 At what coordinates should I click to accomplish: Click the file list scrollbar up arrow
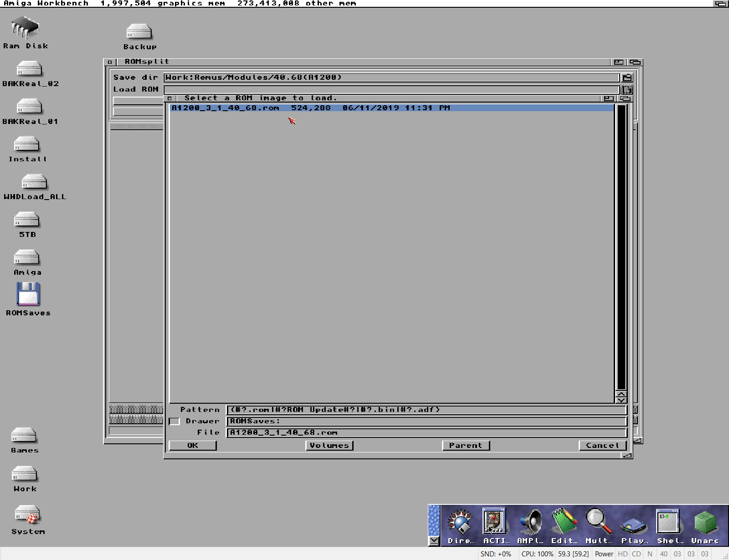tap(621, 394)
